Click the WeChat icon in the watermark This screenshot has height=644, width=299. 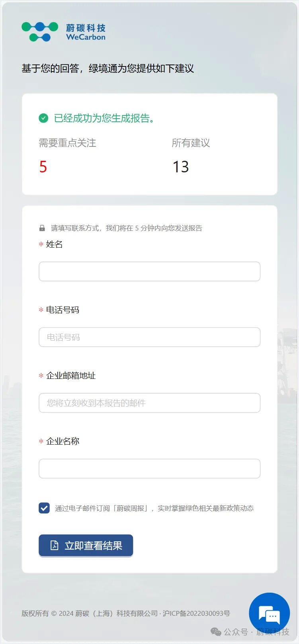pos(216,632)
